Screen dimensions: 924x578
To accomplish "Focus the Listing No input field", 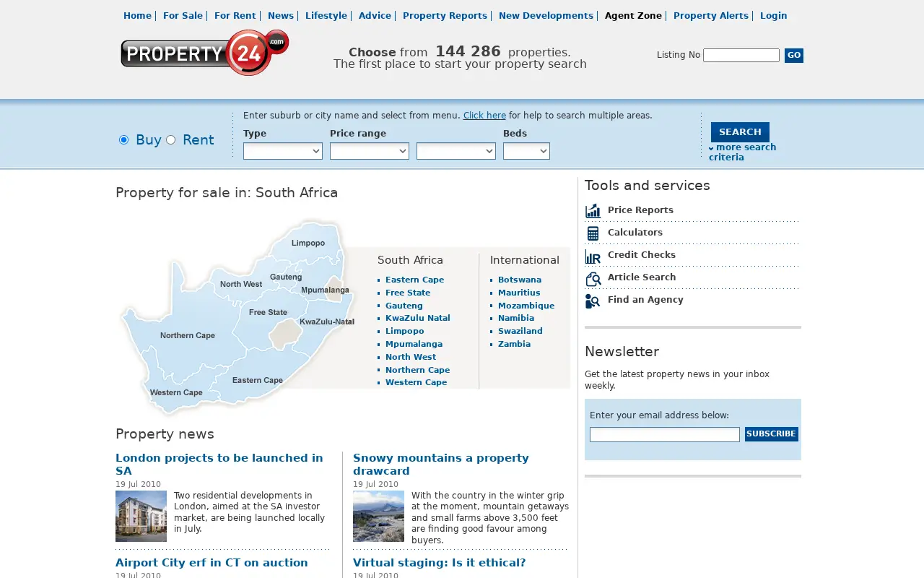I will (741, 56).
